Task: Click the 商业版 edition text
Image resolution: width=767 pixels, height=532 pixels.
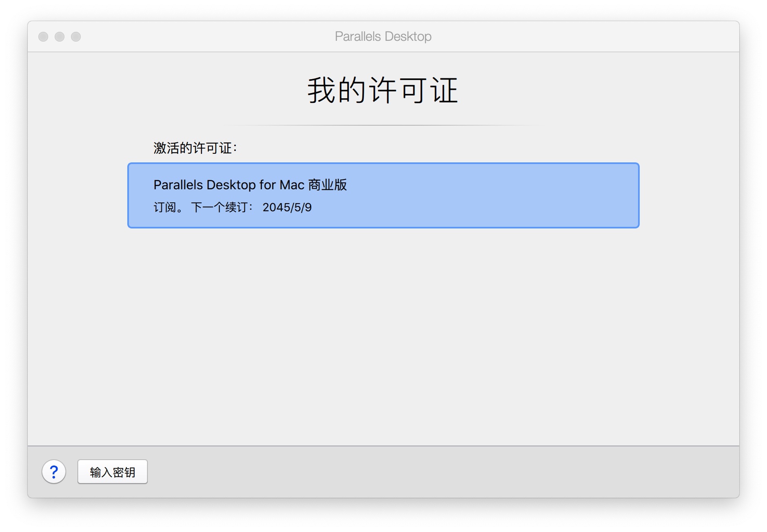Action: [x=327, y=185]
